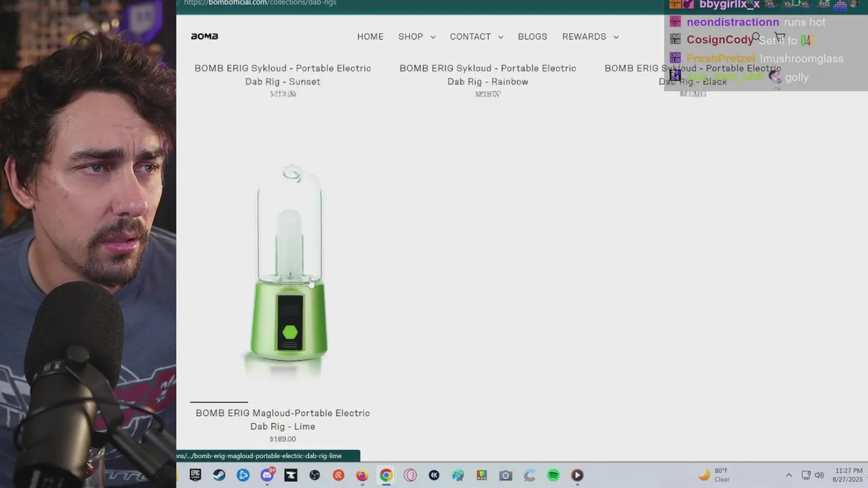Screen dimensions: 868x488
Task: Open the BLOGS menu item
Action: pos(532,37)
